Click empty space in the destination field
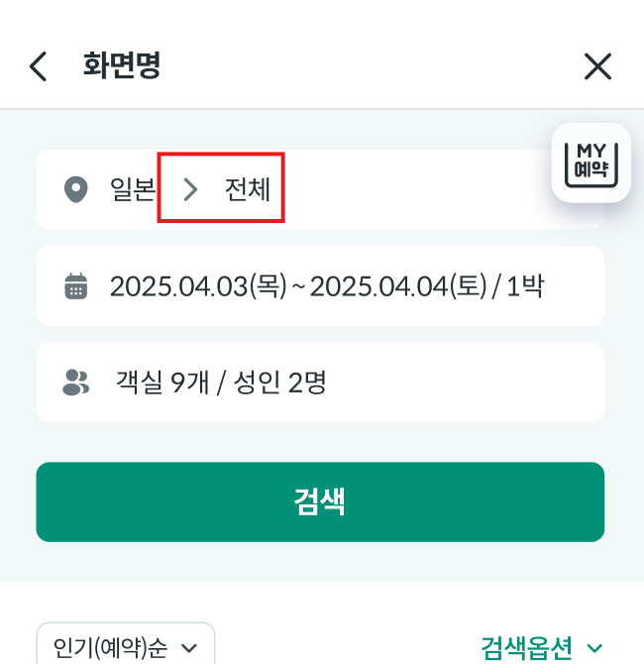This screenshot has height=664, width=644. (416, 189)
